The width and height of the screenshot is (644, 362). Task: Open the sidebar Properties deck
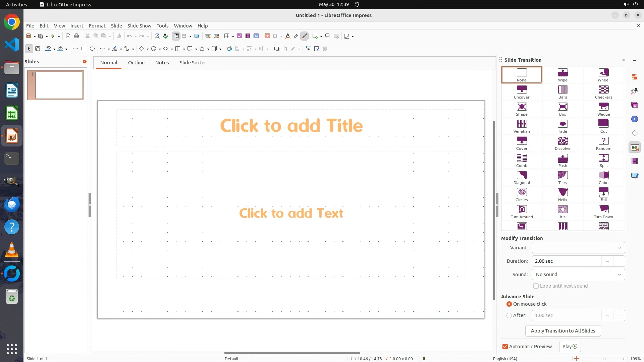[634, 77]
